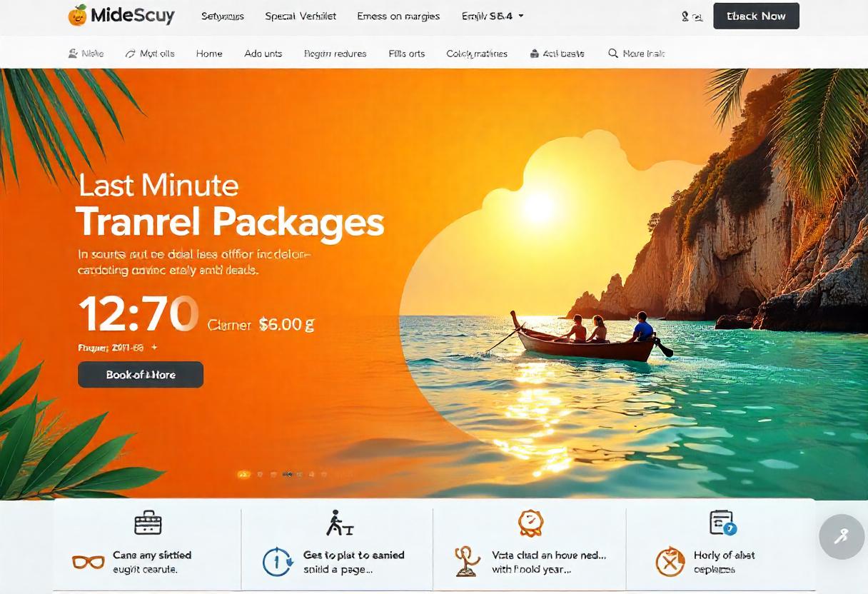Click the orange glasses icon

(x=89, y=562)
